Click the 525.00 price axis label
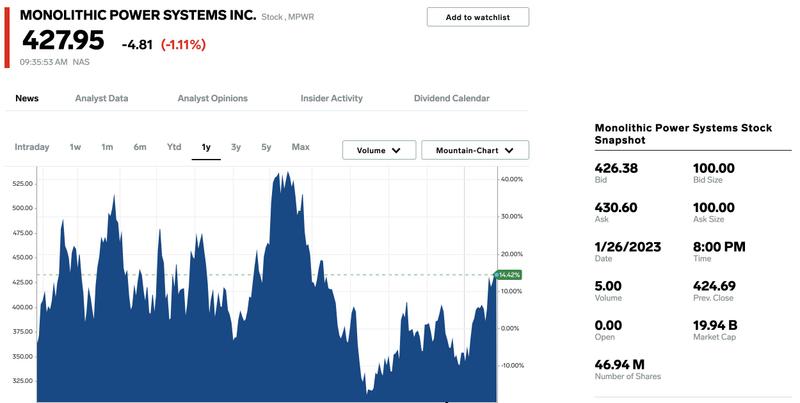Viewport: 800px width, 403px height. point(22,183)
